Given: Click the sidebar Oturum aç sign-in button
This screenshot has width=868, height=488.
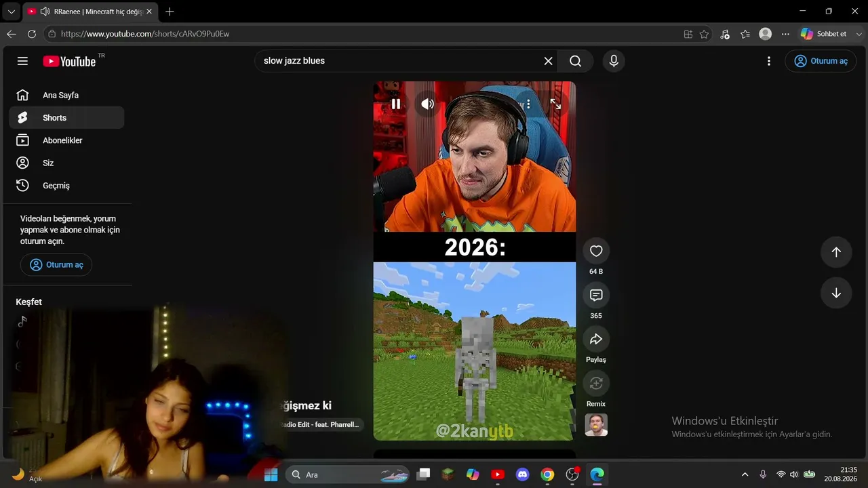Looking at the screenshot, I should point(56,264).
